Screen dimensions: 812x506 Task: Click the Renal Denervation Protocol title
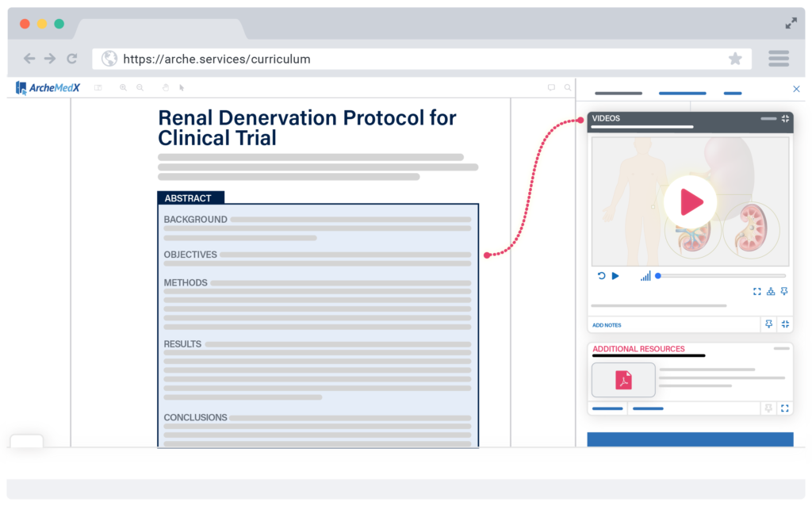pyautogui.click(x=307, y=128)
